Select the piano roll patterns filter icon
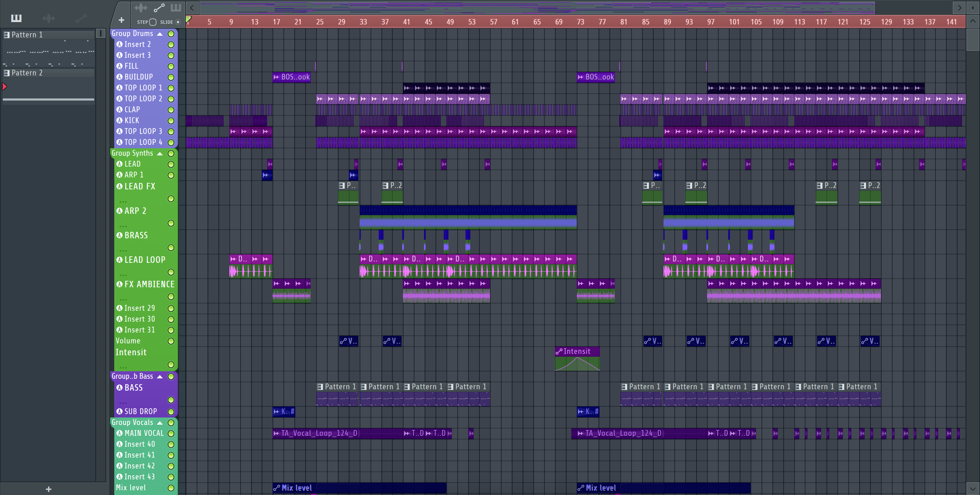The height and width of the screenshot is (495, 980). (x=16, y=18)
